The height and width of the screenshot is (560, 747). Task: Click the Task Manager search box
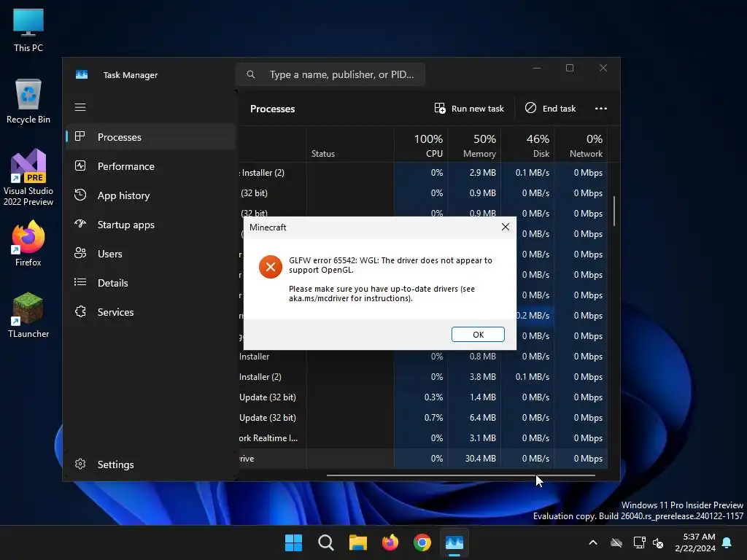point(330,75)
